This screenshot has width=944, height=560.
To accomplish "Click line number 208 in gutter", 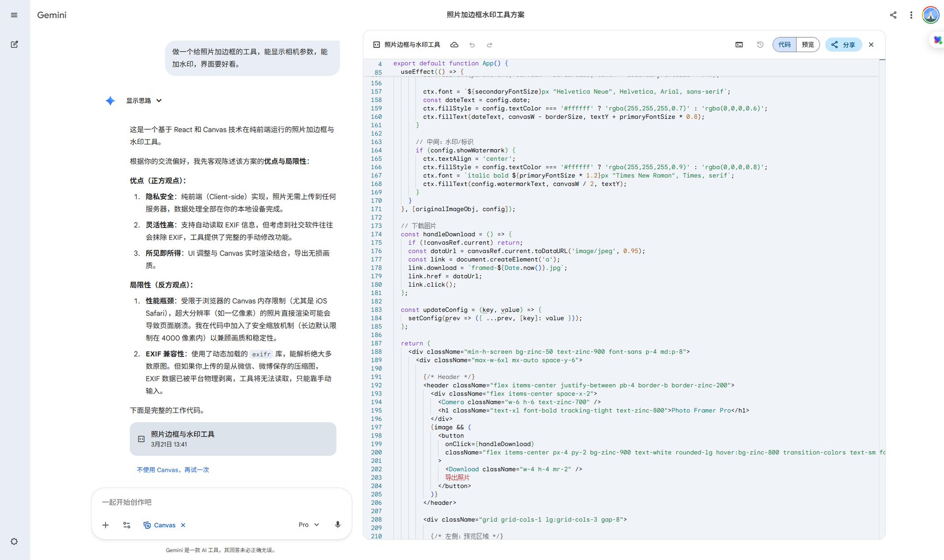I will point(376,519).
